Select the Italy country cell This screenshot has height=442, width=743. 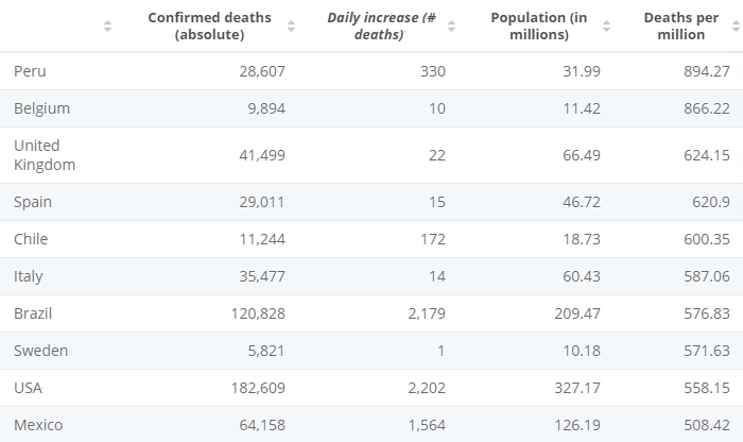[28, 276]
